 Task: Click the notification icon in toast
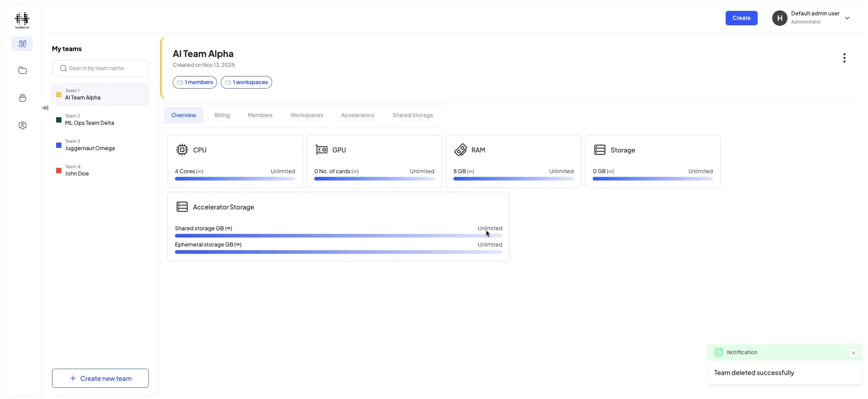click(x=718, y=352)
